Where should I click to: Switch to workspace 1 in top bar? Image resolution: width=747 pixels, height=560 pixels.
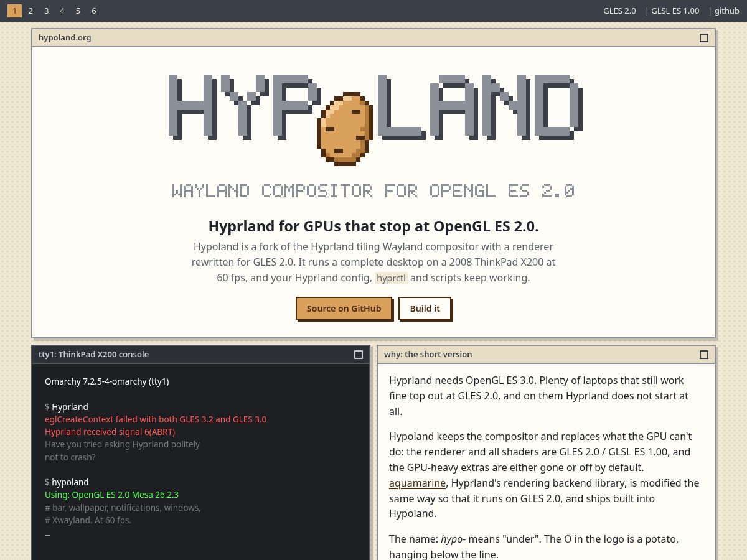(14, 11)
